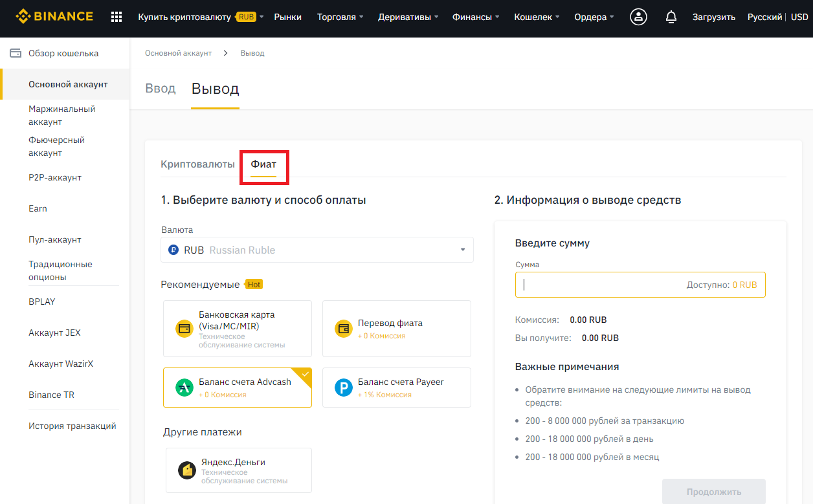Click the Advcash logo icon
813x504 pixels.
point(184,388)
